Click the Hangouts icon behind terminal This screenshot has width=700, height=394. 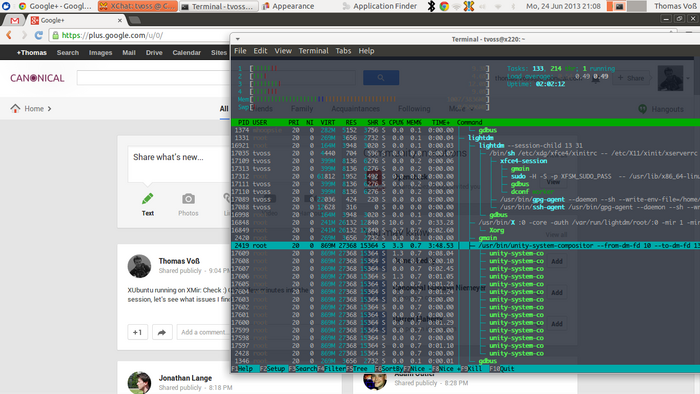[642, 109]
